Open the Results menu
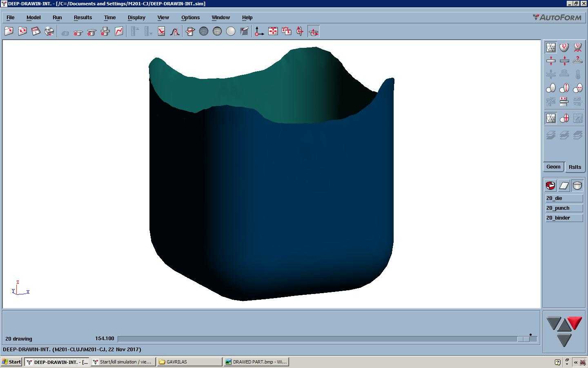 (x=83, y=18)
